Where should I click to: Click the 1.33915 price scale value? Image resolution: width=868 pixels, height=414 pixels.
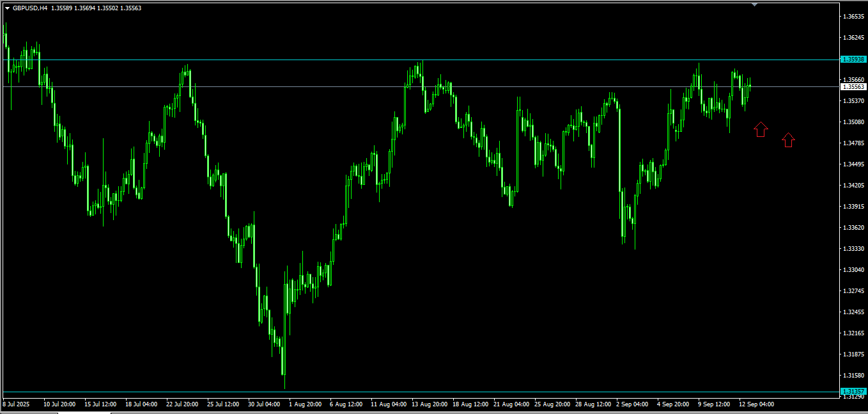[855, 206]
